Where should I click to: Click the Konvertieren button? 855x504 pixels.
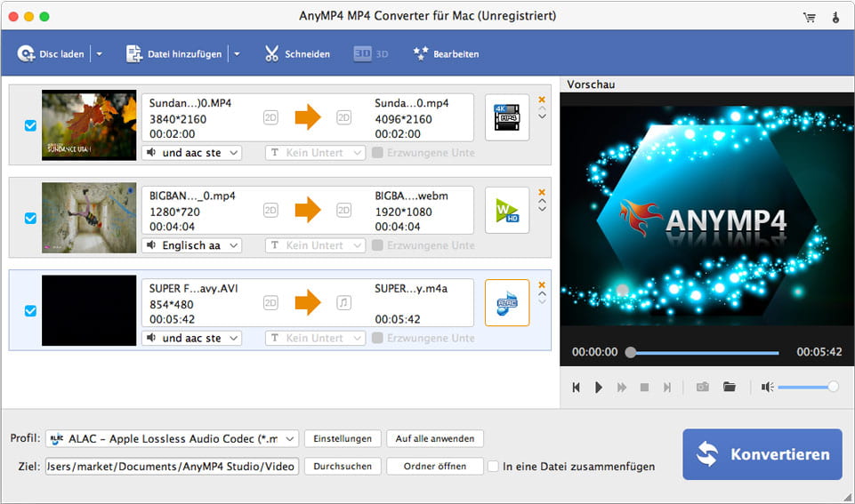[x=762, y=454]
